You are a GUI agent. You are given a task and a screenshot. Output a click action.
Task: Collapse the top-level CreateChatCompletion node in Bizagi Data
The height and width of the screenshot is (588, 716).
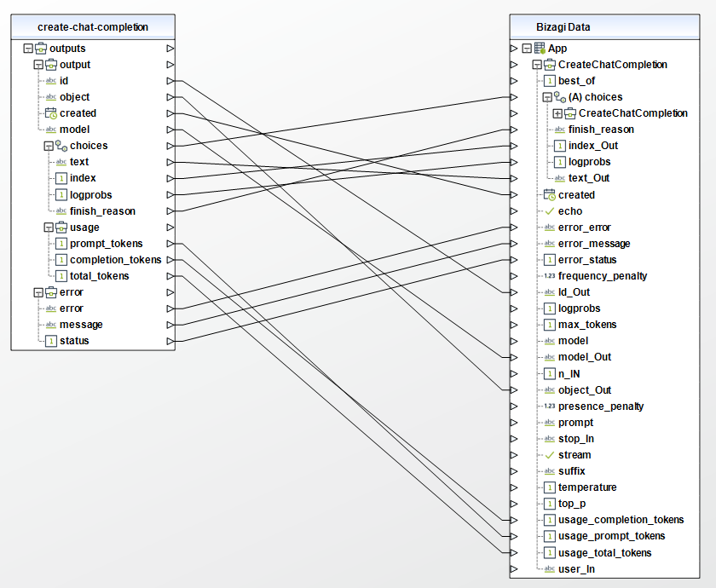537,65
